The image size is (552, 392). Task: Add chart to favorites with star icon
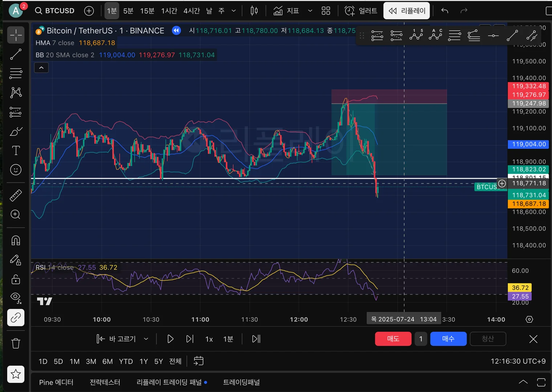click(16, 374)
